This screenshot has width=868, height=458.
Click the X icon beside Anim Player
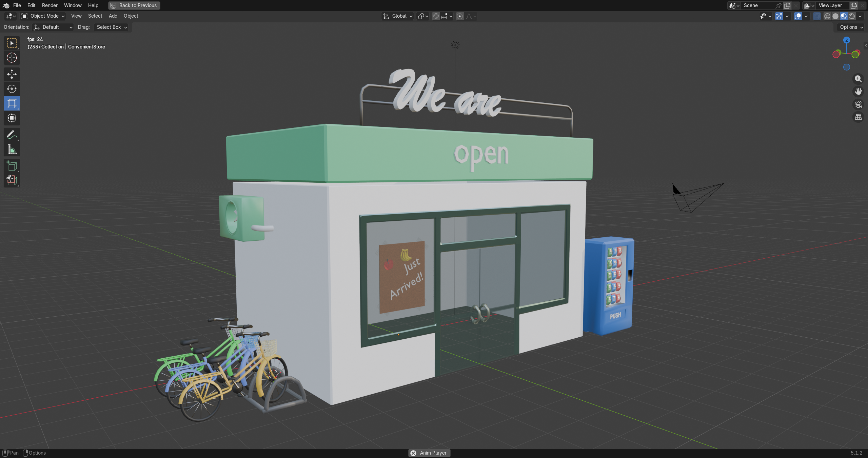click(413, 453)
